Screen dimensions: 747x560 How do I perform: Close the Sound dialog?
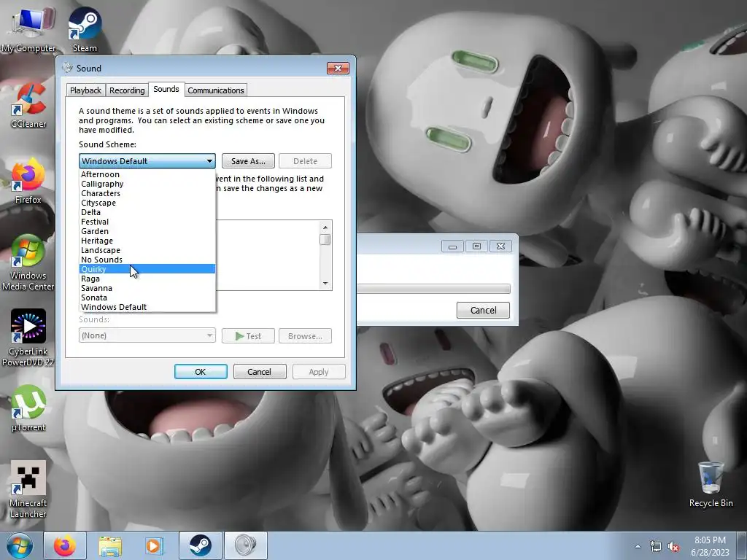338,68
